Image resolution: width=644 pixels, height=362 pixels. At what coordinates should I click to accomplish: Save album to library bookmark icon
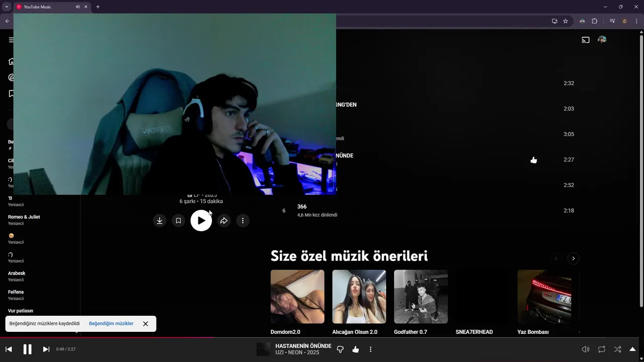pyautogui.click(x=178, y=220)
